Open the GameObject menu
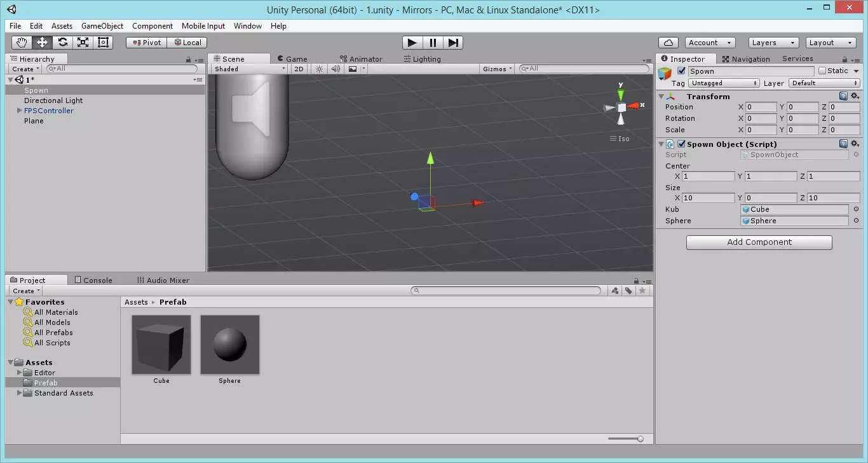The width and height of the screenshot is (868, 463). pos(102,26)
